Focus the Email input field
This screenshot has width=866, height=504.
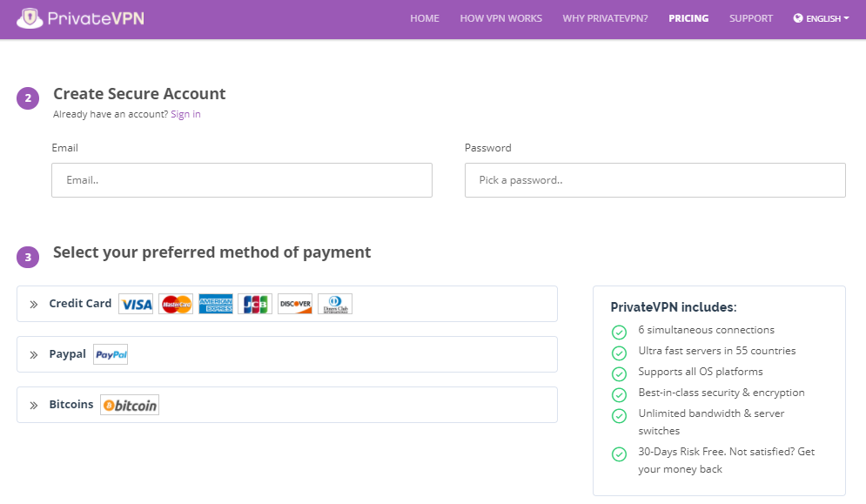242,180
